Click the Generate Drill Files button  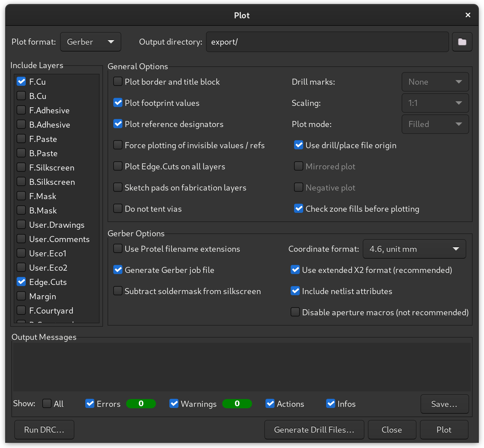pyautogui.click(x=314, y=429)
